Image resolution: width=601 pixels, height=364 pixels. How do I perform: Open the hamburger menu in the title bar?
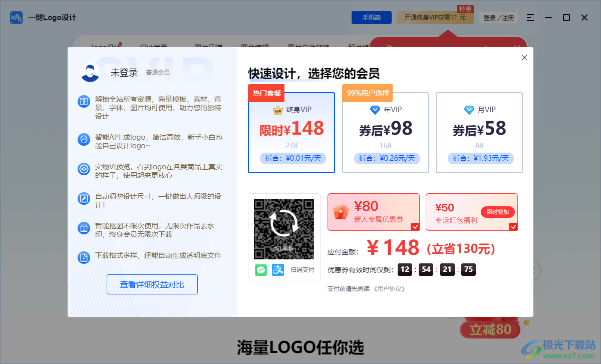(530, 17)
